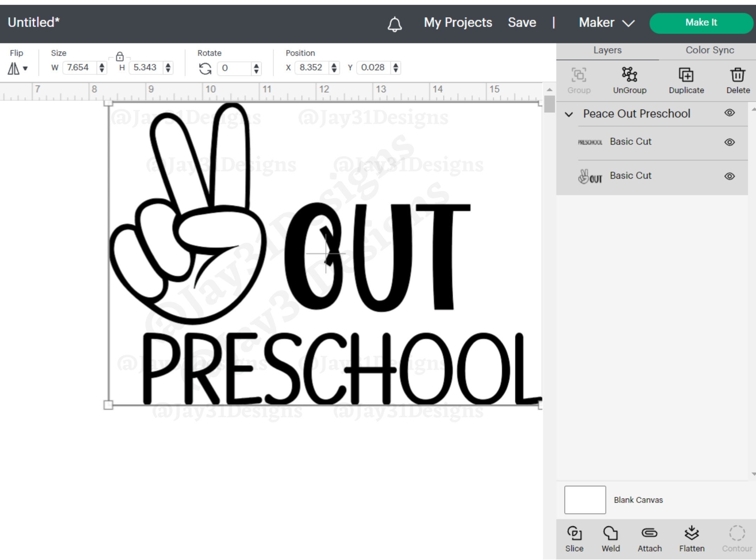This screenshot has height=560, width=756.
Task: Open My Projects
Action: coord(458,22)
